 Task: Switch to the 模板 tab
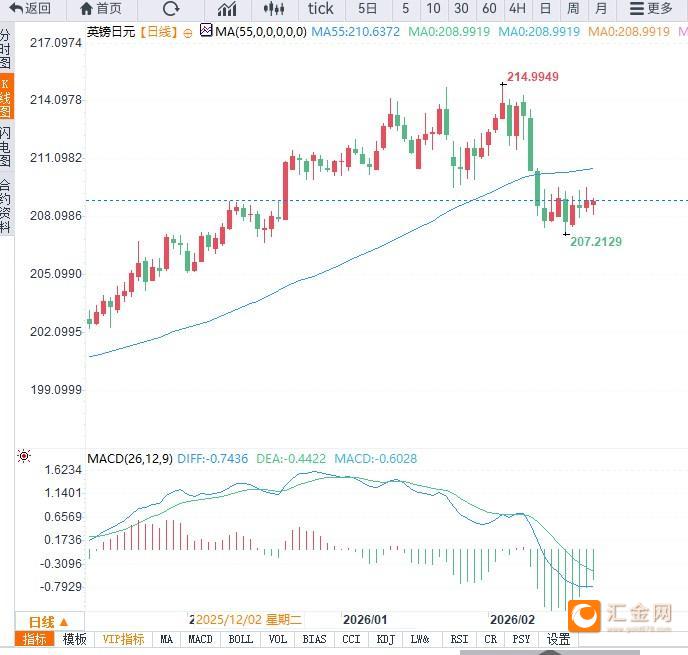click(x=75, y=639)
